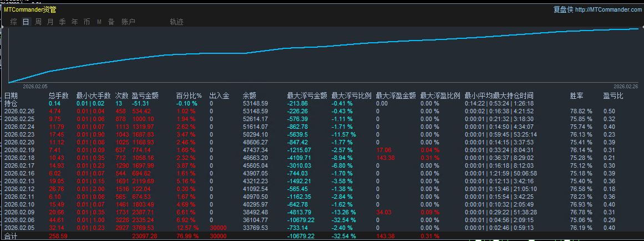
Task: Open the 周 weekly tab
Action: [38, 22]
